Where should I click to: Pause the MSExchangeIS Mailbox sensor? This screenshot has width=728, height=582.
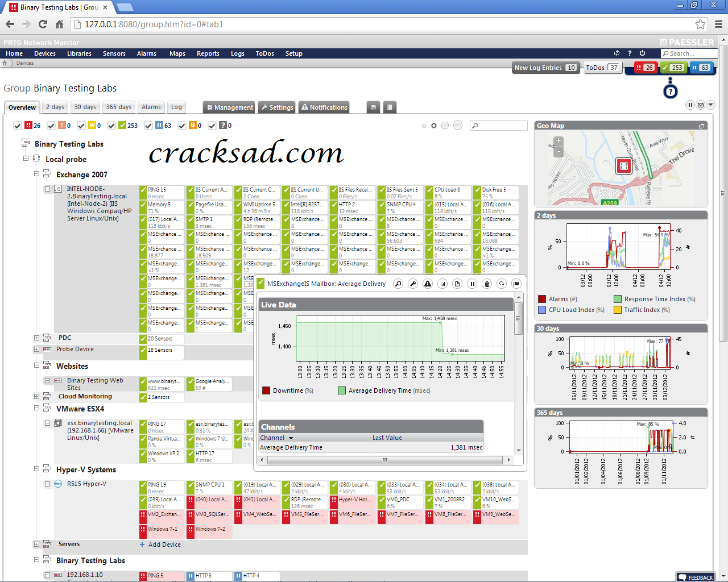coord(472,284)
